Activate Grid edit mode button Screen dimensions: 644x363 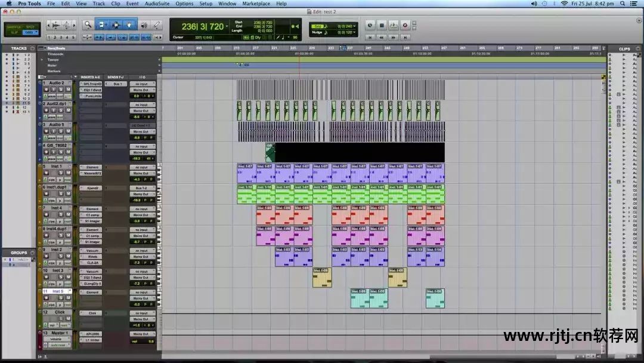click(30, 32)
